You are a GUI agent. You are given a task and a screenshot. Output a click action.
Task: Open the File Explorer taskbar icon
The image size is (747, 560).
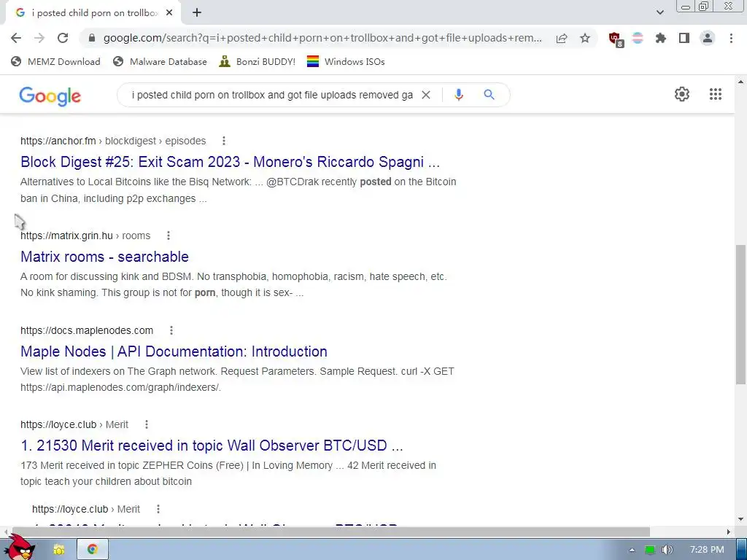[58, 550]
